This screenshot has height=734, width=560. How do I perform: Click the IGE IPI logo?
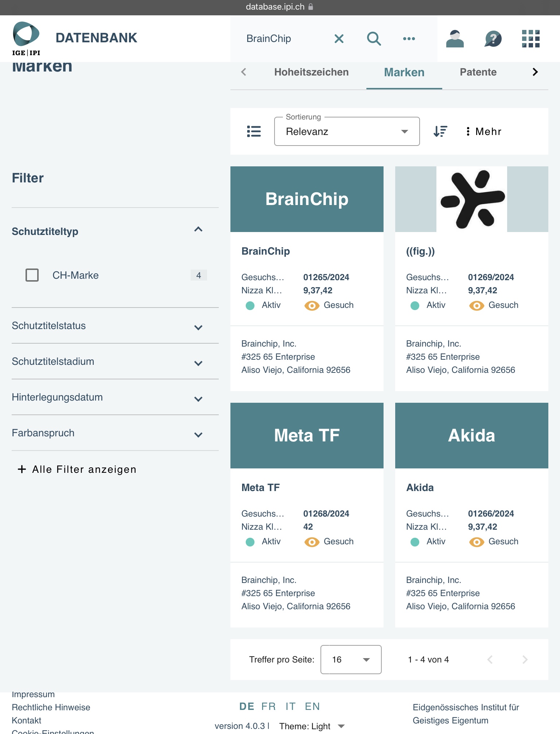point(26,39)
